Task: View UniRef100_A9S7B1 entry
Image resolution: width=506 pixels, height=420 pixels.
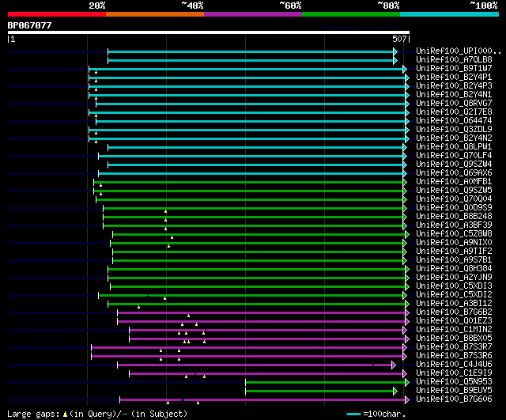Action: pos(454,260)
